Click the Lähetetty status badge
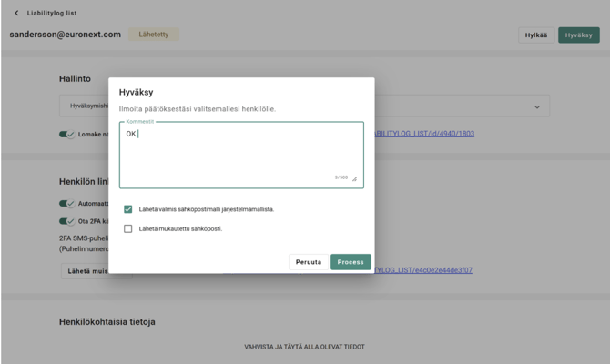 (x=153, y=35)
